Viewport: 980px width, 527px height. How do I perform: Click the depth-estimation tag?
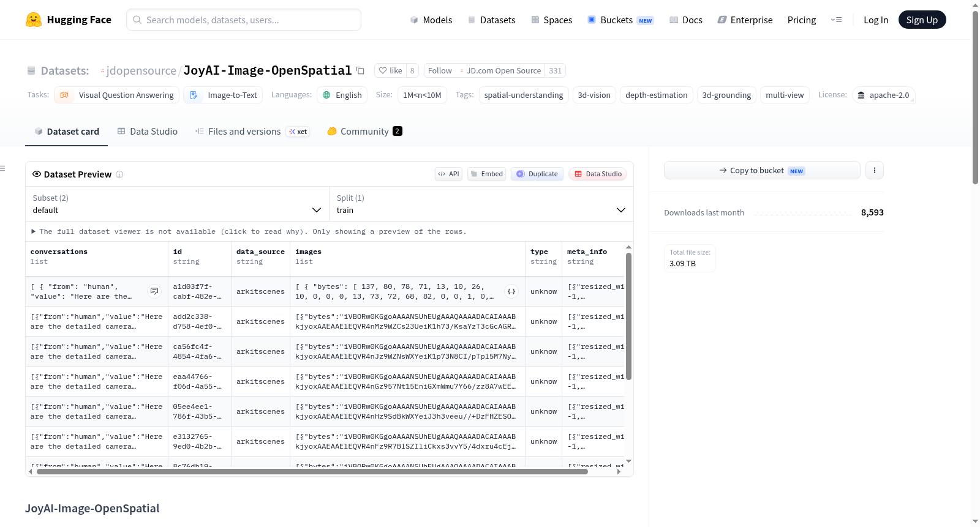[x=656, y=95]
